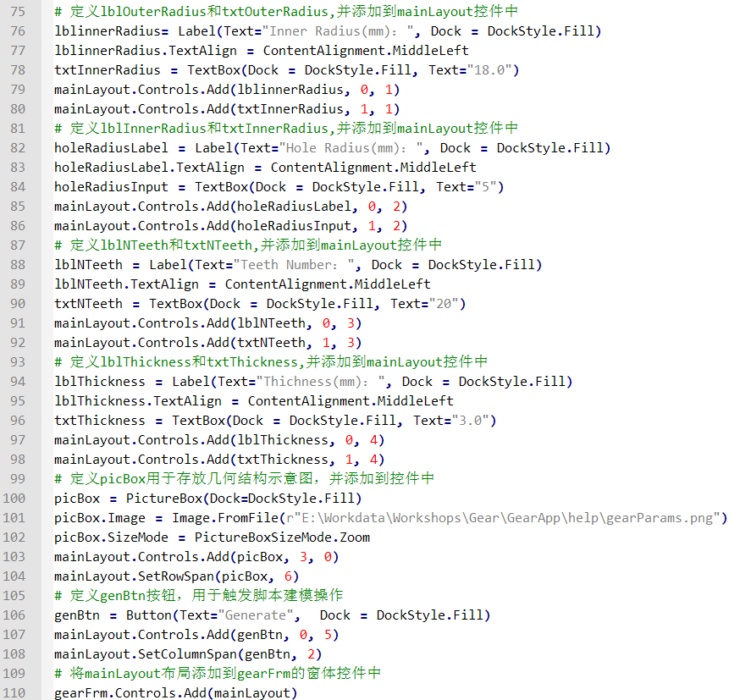Click the "Hole Radius(mm): " string
The height and width of the screenshot is (700, 740).
click(x=351, y=148)
